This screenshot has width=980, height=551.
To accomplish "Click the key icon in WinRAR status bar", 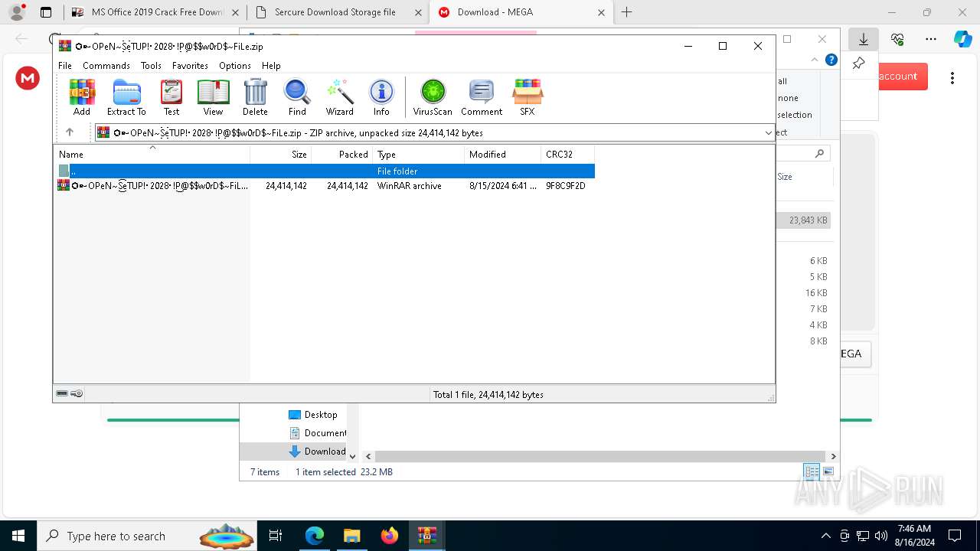I will point(77,393).
